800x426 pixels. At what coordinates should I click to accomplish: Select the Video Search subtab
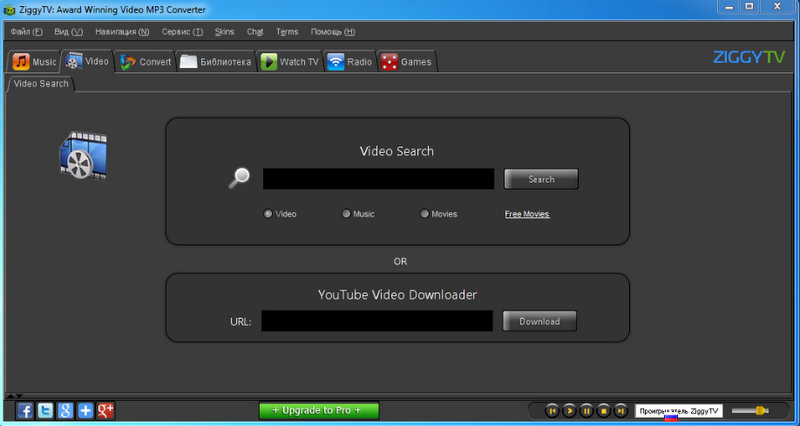(41, 84)
